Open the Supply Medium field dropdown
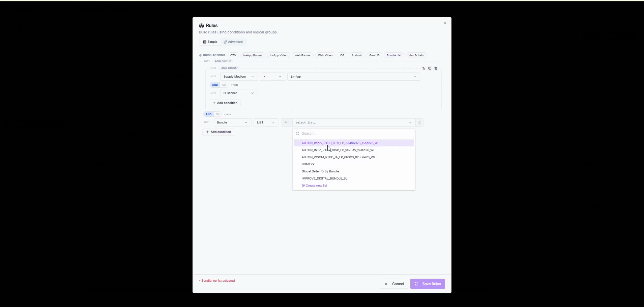 (x=239, y=77)
